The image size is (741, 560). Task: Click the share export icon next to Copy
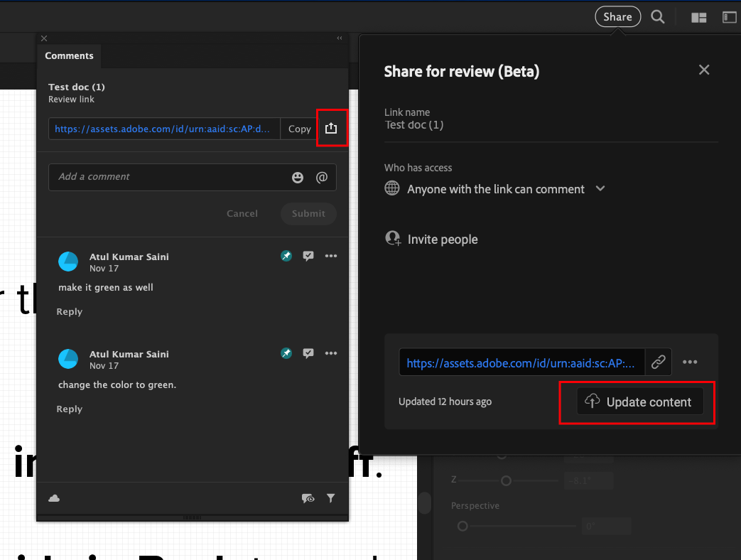331,128
